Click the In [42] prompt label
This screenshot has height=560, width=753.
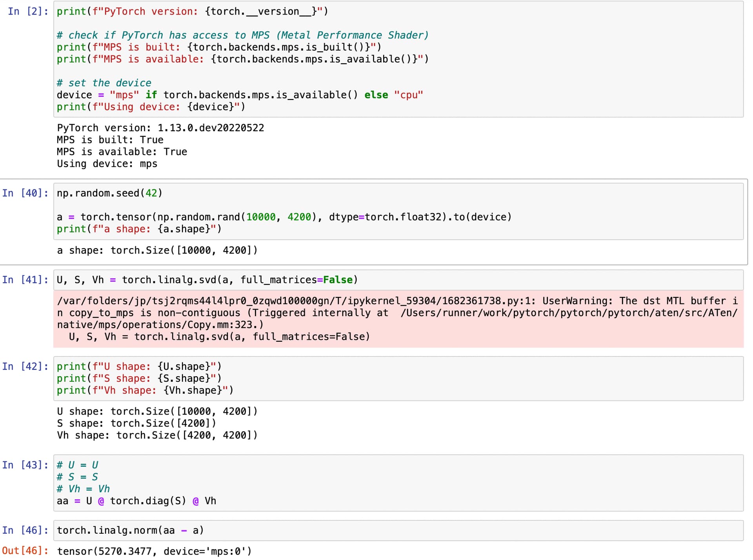tap(25, 366)
